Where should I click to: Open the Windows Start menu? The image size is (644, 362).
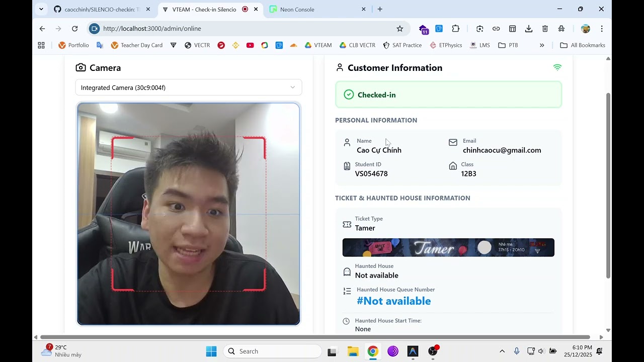[211, 351]
